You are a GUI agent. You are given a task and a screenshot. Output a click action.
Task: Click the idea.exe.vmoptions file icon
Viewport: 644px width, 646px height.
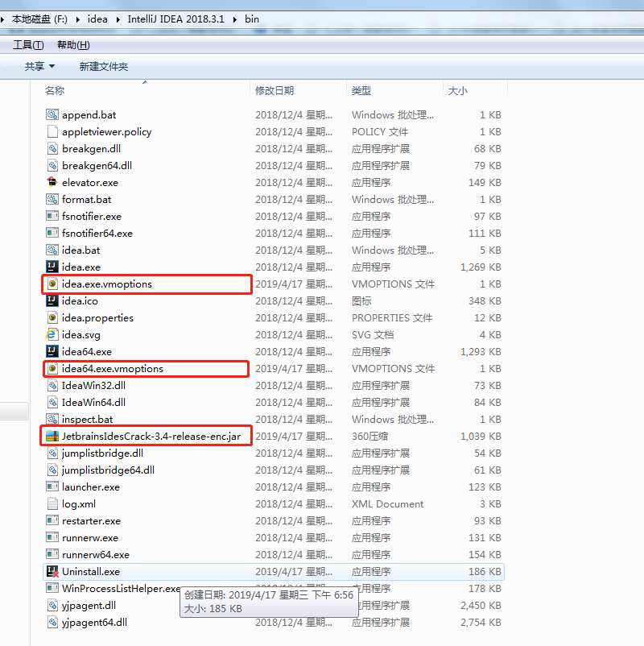[52, 284]
